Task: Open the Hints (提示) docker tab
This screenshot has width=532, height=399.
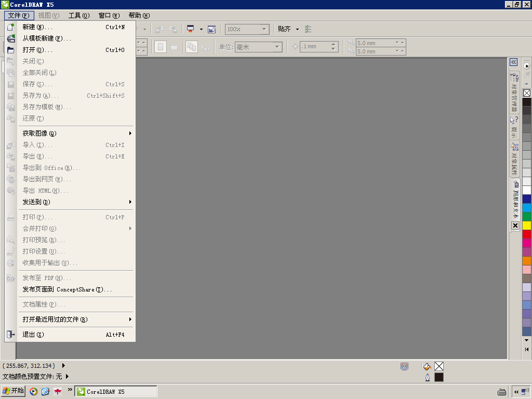Action: tap(514, 127)
